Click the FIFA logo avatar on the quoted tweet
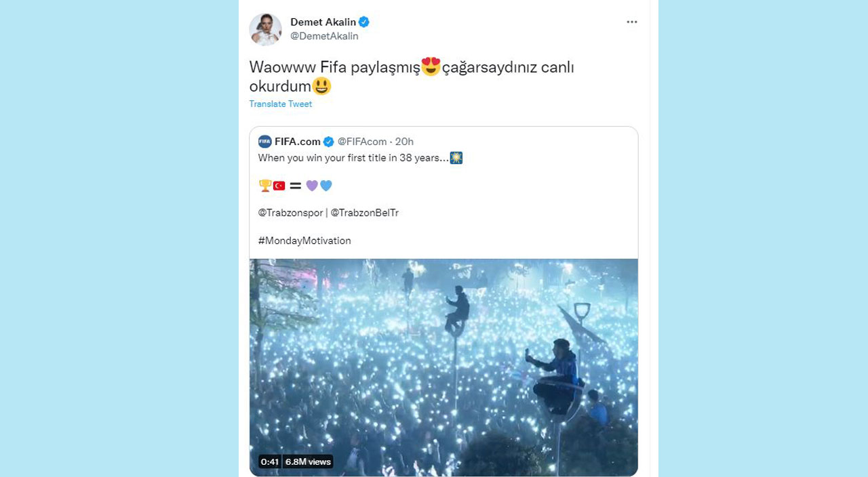This screenshot has height=477, width=868. point(265,142)
